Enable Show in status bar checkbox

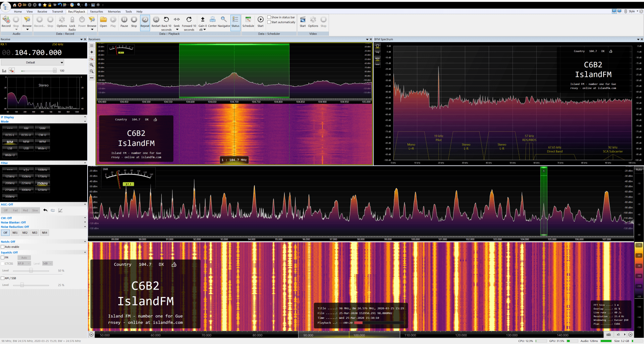tap(269, 17)
